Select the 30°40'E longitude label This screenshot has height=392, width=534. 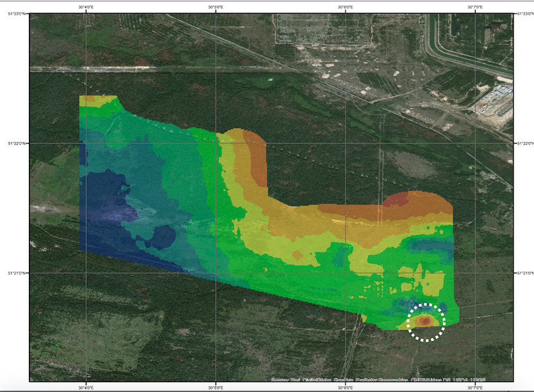pyautogui.click(x=87, y=7)
